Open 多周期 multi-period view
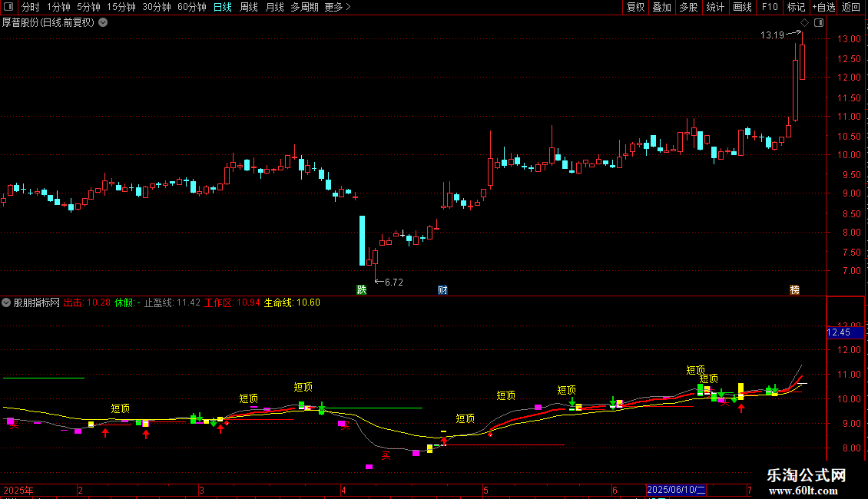 [304, 7]
